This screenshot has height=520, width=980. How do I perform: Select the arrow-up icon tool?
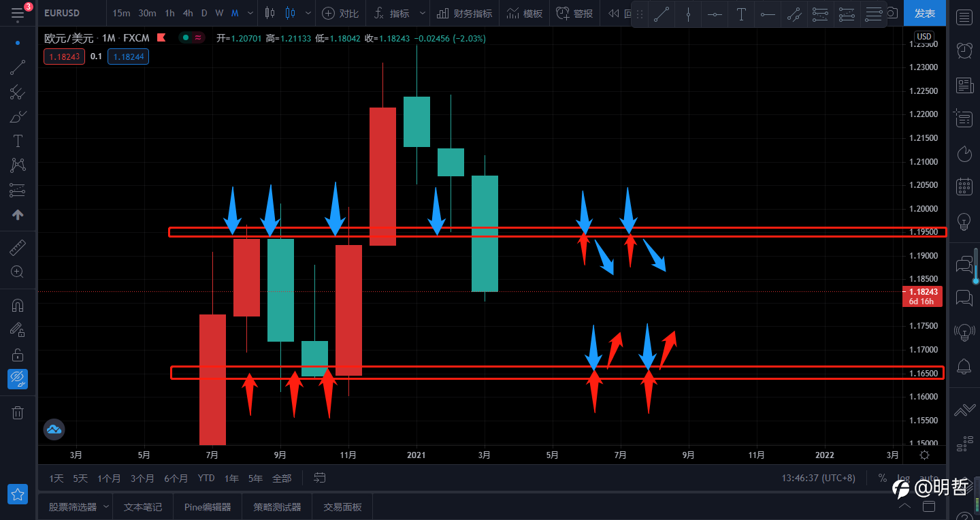point(18,214)
